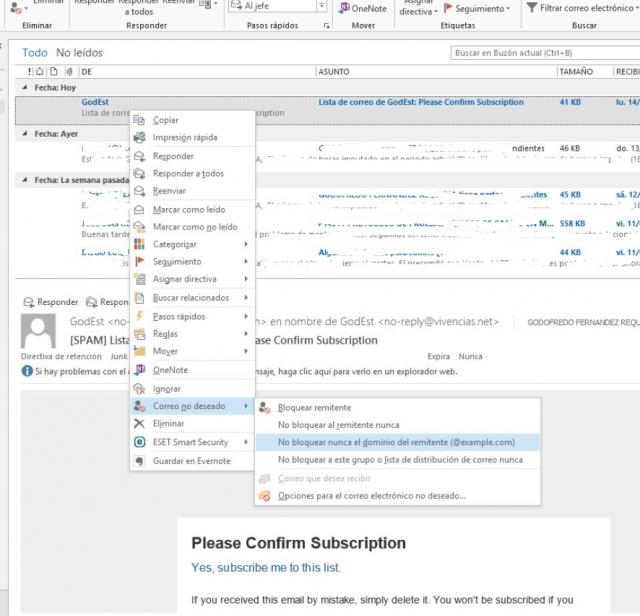
Task: Click in Buscar en Buzón actual search field
Action: click(x=545, y=53)
